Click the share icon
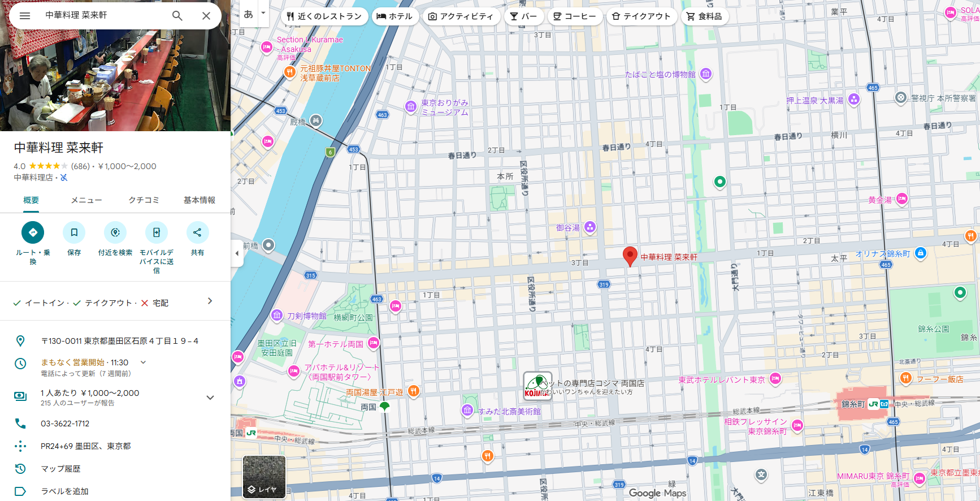Viewport: 980px width, 501px height. (197, 232)
